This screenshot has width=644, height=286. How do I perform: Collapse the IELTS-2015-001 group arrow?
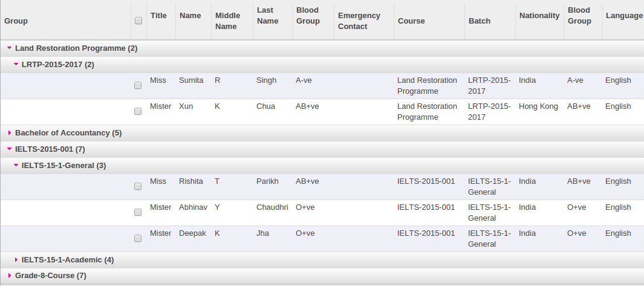pos(9,149)
